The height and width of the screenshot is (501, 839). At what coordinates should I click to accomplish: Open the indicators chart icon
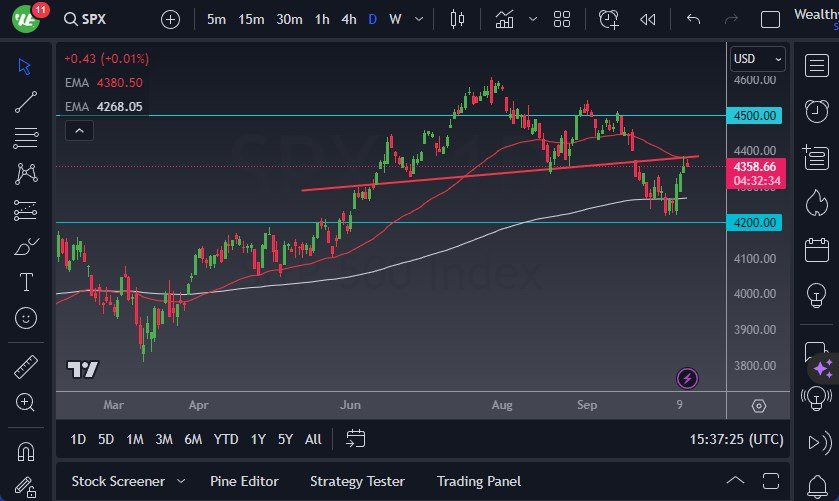(504, 19)
